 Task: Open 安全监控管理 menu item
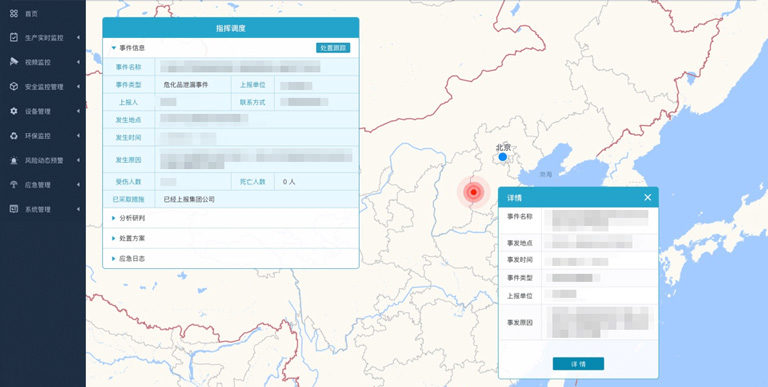coord(44,87)
